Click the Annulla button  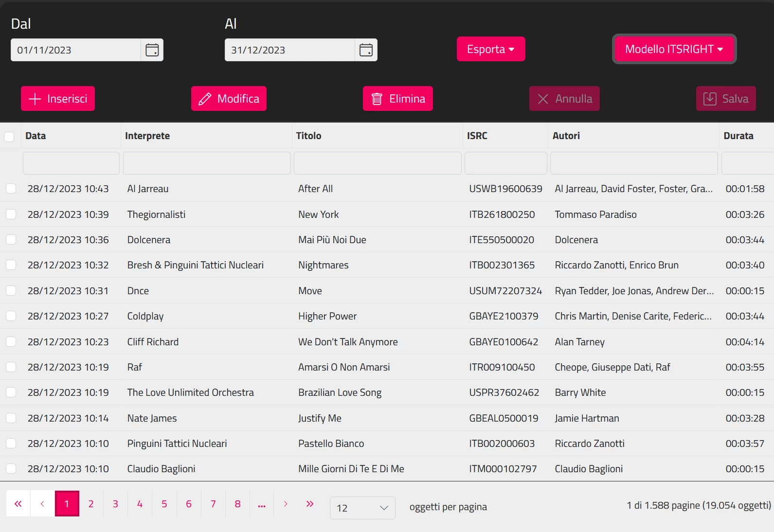pyautogui.click(x=564, y=99)
